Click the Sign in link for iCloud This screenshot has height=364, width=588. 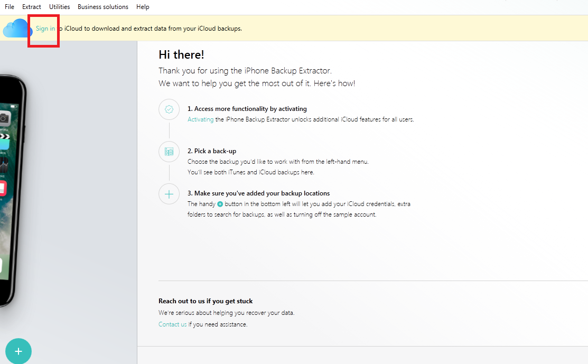click(x=45, y=29)
